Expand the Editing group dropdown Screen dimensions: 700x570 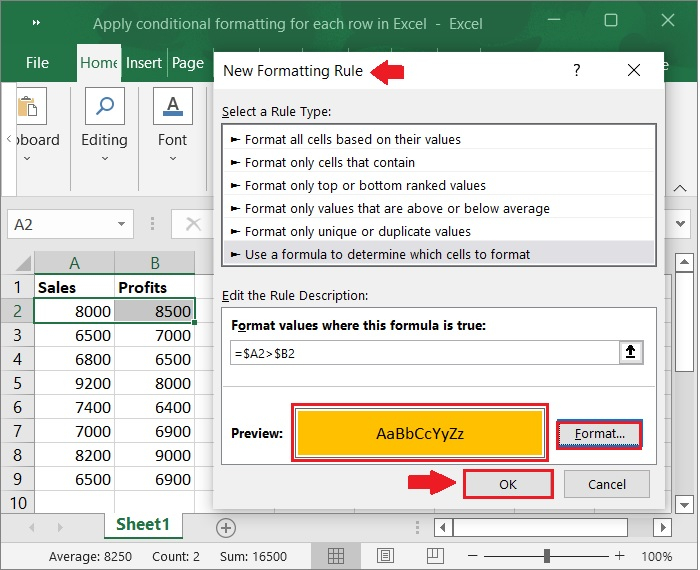pyautogui.click(x=105, y=158)
